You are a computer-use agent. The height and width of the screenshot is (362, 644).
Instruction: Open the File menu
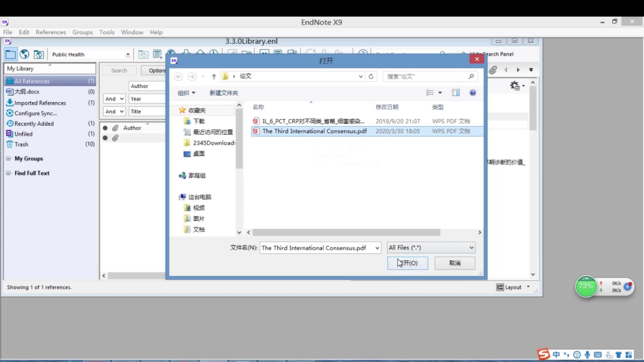[x=8, y=32]
